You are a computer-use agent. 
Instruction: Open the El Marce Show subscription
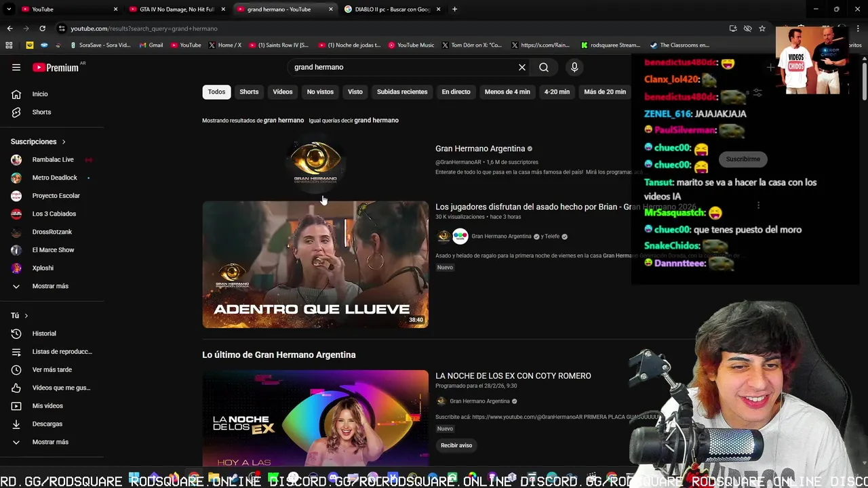point(52,250)
